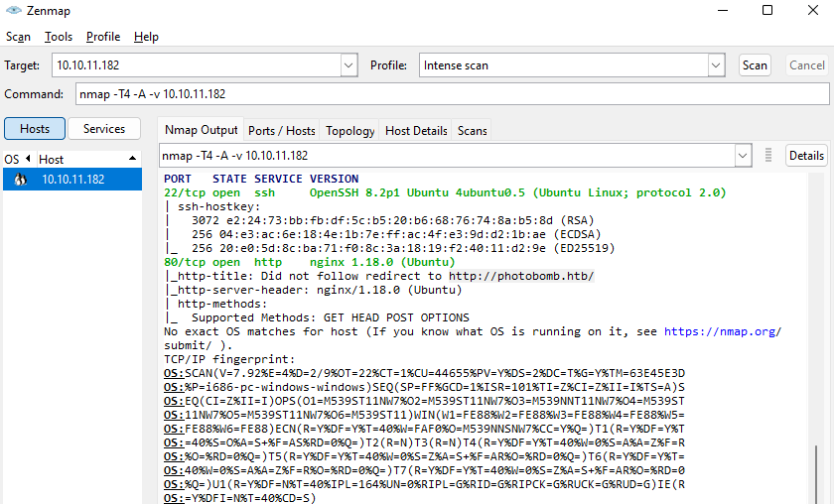Minimize the Zenmap window
Viewport: 834px width, 504px height.
[723, 10]
